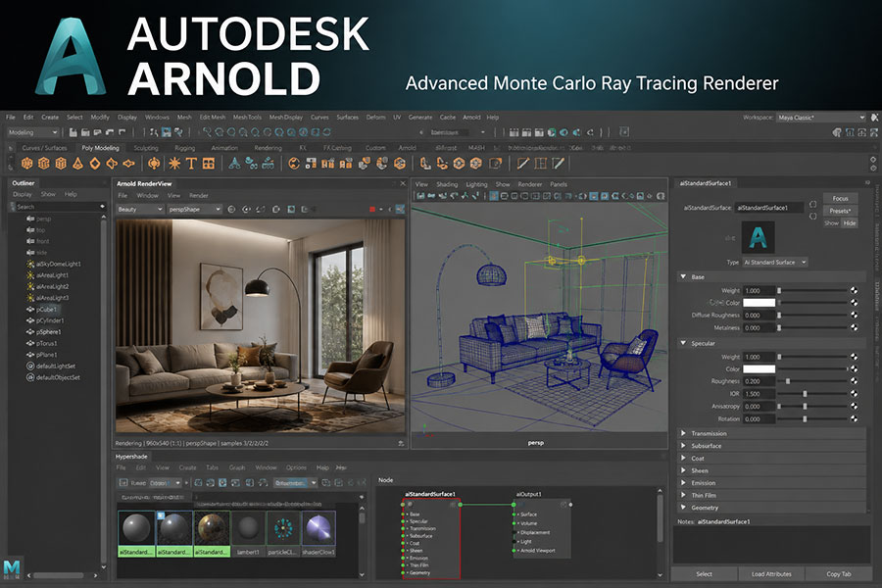Image resolution: width=882 pixels, height=588 pixels.
Task: Click the teal triangular mirror shelf icon
Action: pyautogui.click(x=234, y=164)
